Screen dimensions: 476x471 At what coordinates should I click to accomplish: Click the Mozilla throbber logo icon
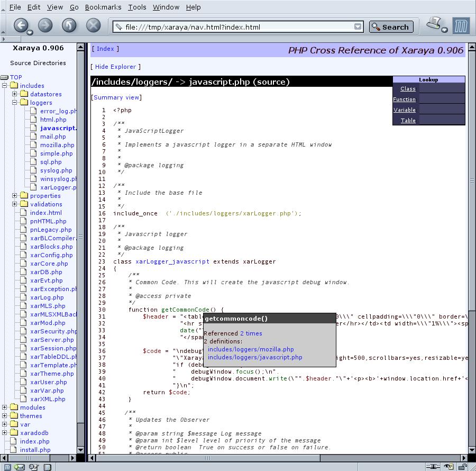point(461,26)
